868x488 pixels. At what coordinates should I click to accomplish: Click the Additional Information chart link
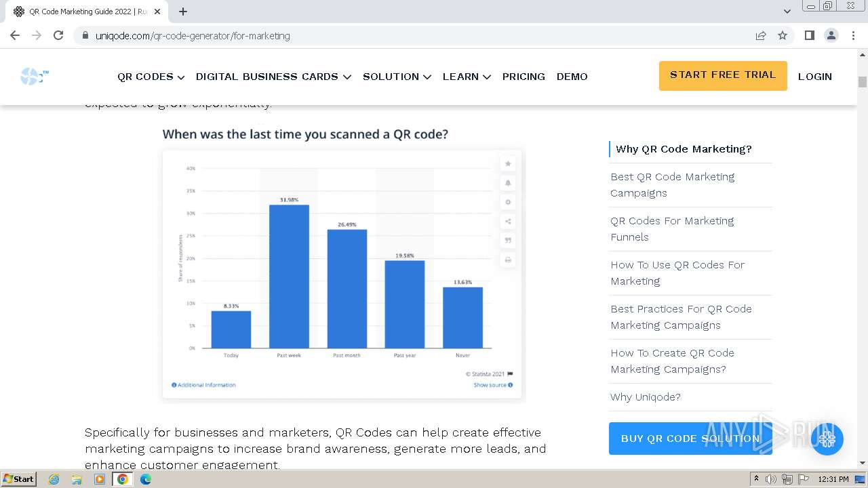click(x=203, y=385)
